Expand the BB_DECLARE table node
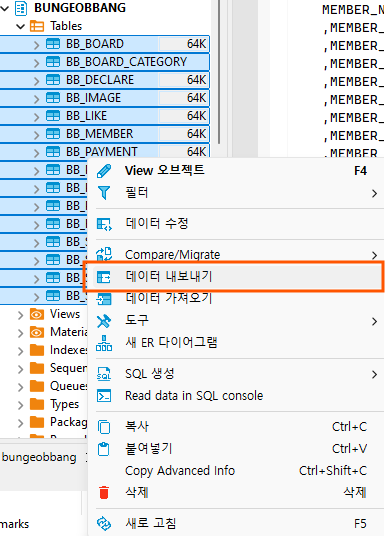This screenshot has width=385, height=536. [37, 81]
